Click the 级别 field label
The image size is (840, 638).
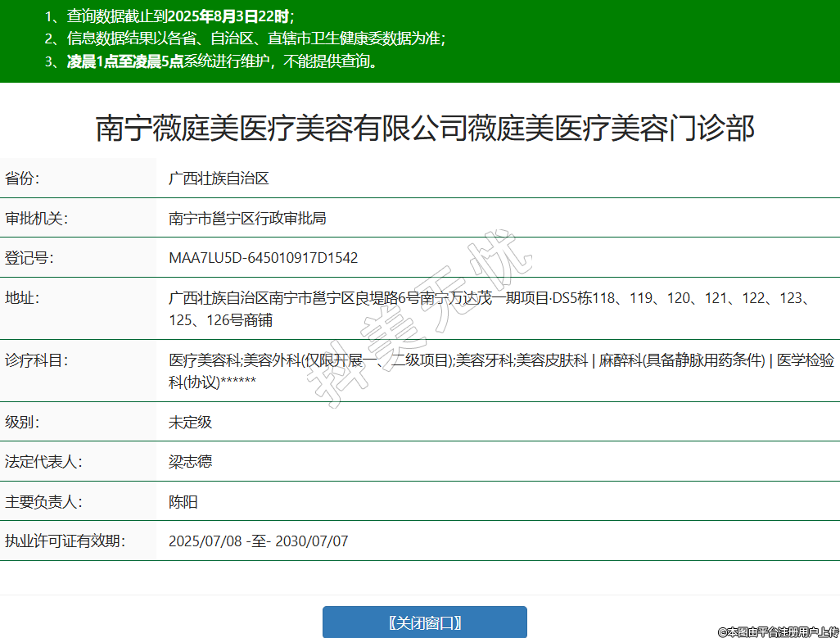[22, 423]
